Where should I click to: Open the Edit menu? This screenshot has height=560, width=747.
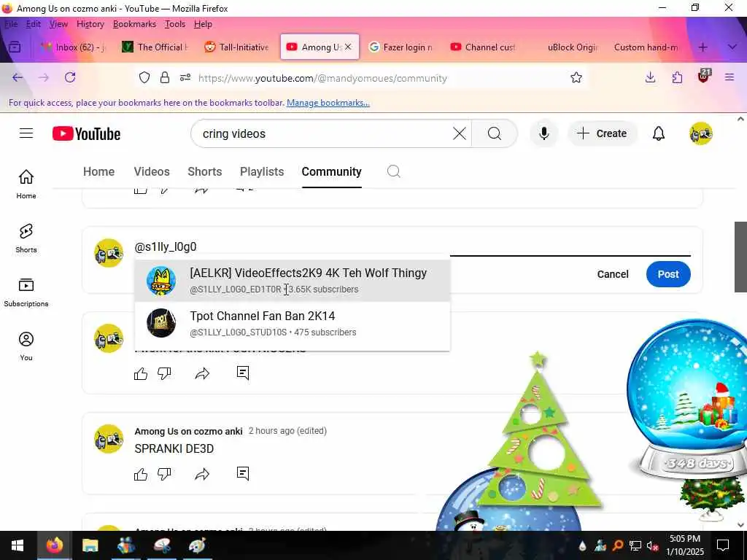(34, 24)
